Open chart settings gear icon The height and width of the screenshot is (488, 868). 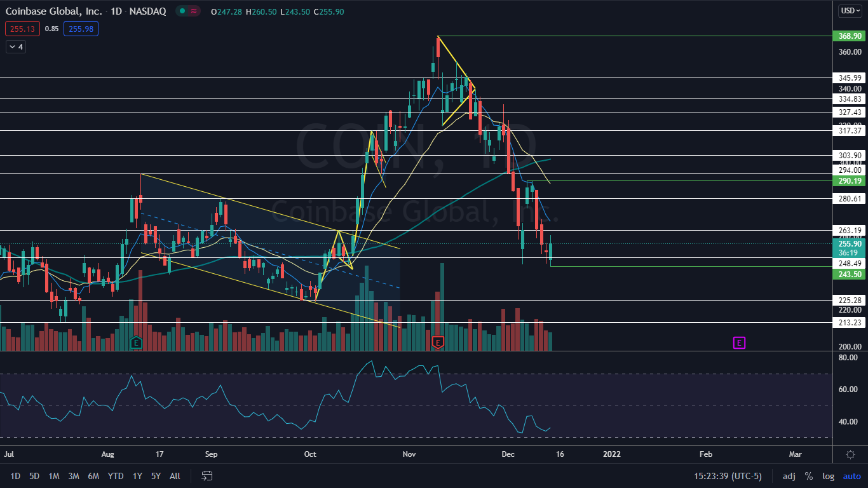click(850, 455)
